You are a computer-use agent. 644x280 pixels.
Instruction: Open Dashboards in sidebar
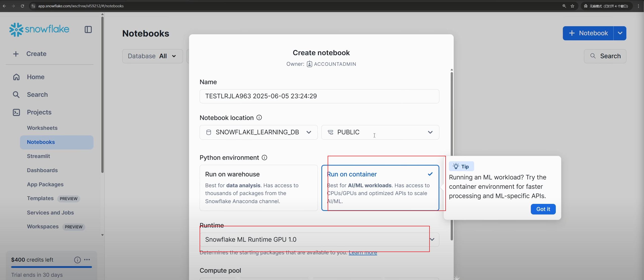point(42,170)
